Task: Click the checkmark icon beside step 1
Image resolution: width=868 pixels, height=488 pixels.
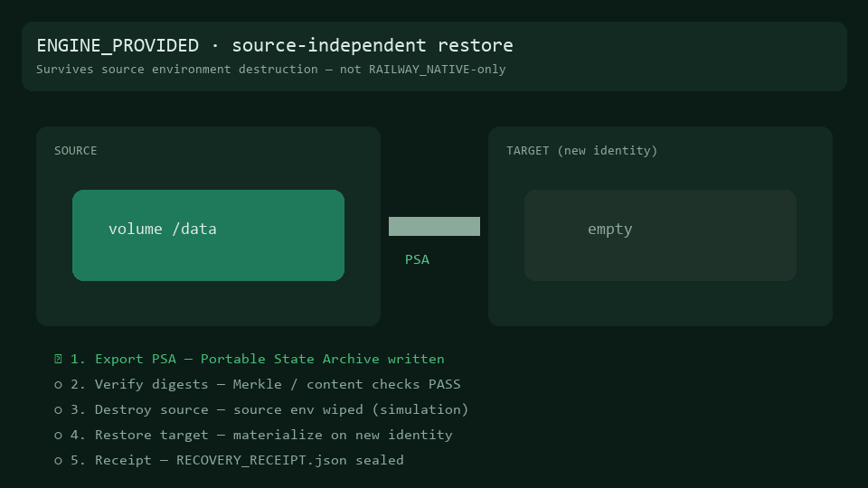Action: click(58, 359)
